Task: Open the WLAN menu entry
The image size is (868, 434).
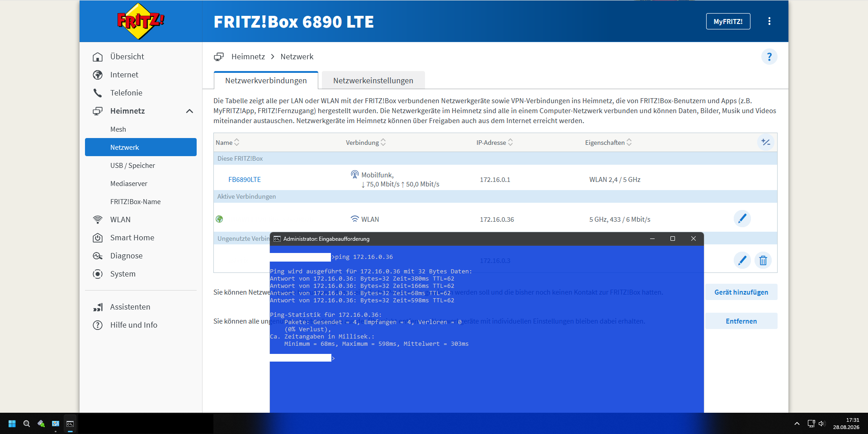Action: click(120, 219)
